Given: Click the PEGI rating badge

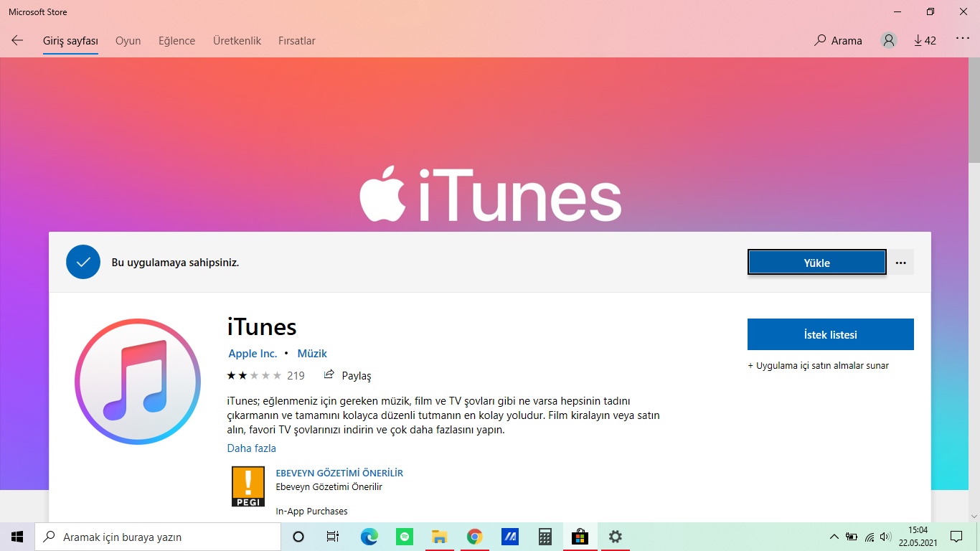Looking at the screenshot, I should 248,486.
